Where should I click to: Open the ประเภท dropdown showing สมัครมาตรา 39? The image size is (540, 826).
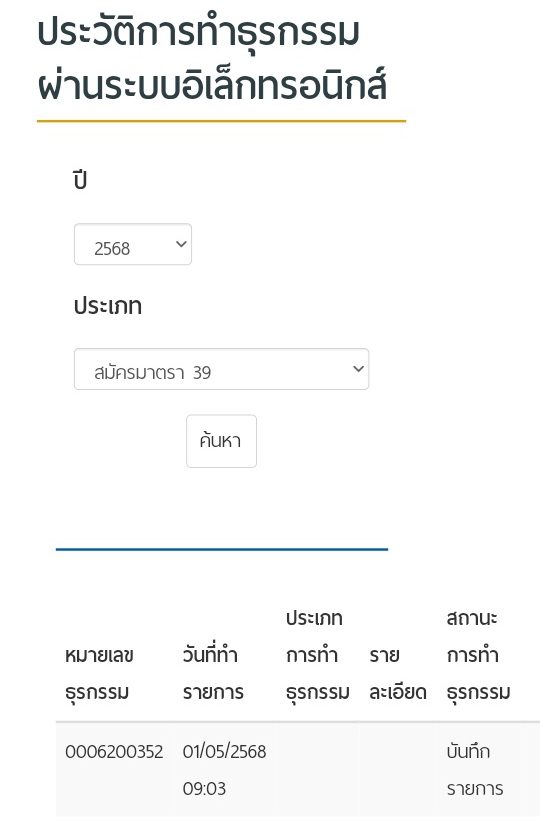[x=221, y=369]
